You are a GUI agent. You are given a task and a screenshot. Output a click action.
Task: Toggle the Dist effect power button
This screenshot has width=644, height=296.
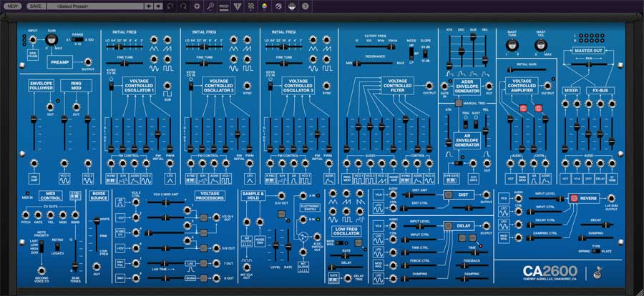[x=449, y=195]
